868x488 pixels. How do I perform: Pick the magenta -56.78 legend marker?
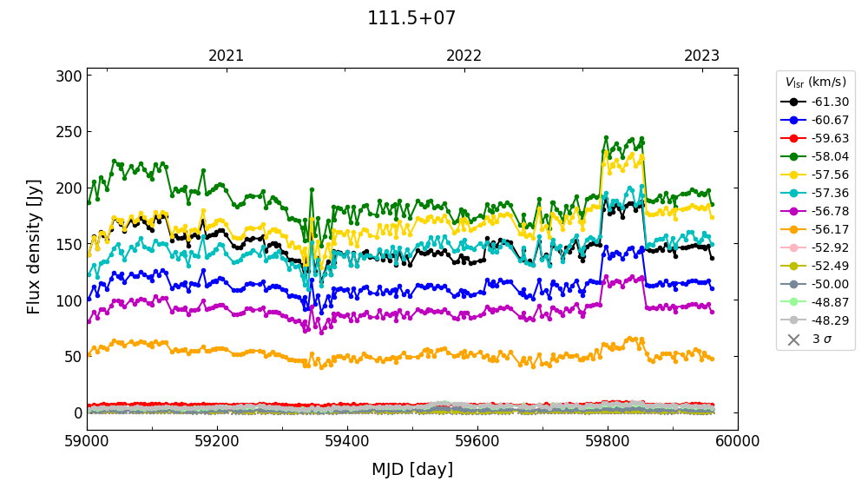(x=793, y=211)
